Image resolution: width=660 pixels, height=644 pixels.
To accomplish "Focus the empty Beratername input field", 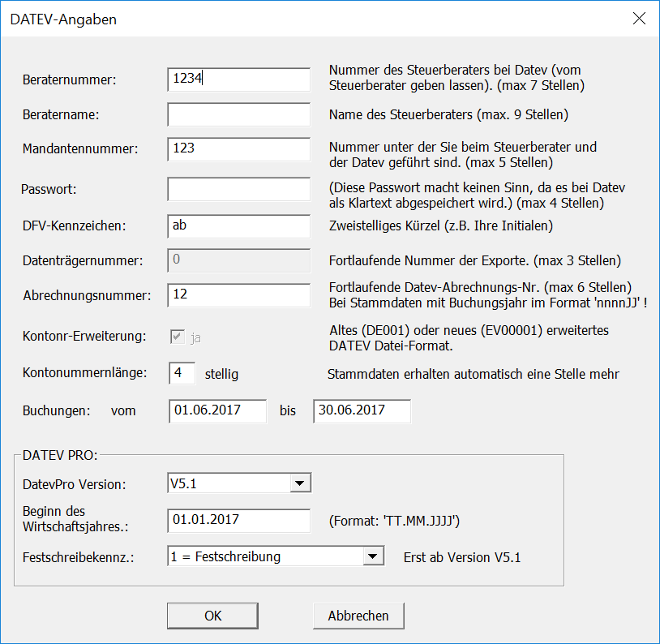I will 238,114.
